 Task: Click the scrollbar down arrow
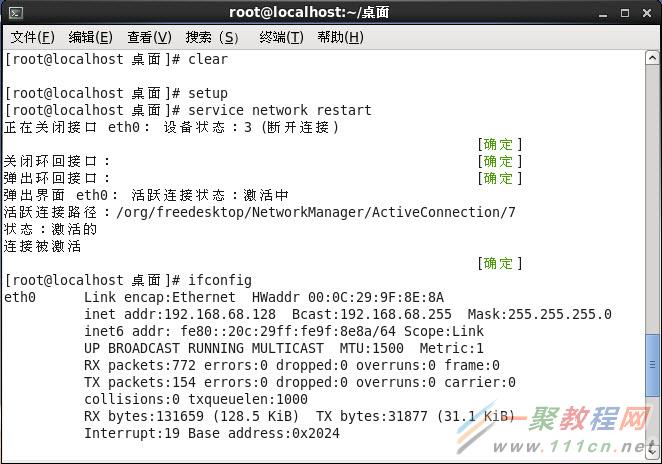click(x=652, y=451)
